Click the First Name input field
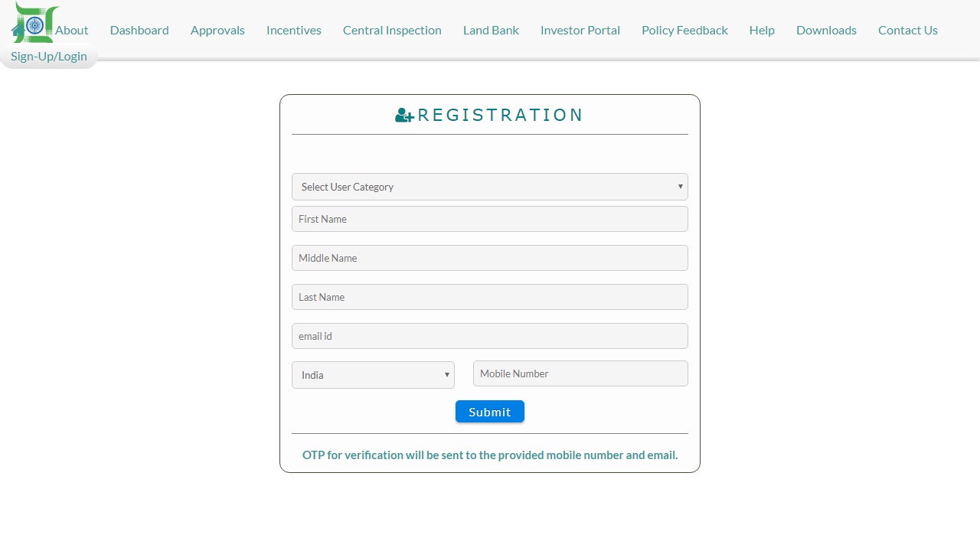 click(490, 219)
